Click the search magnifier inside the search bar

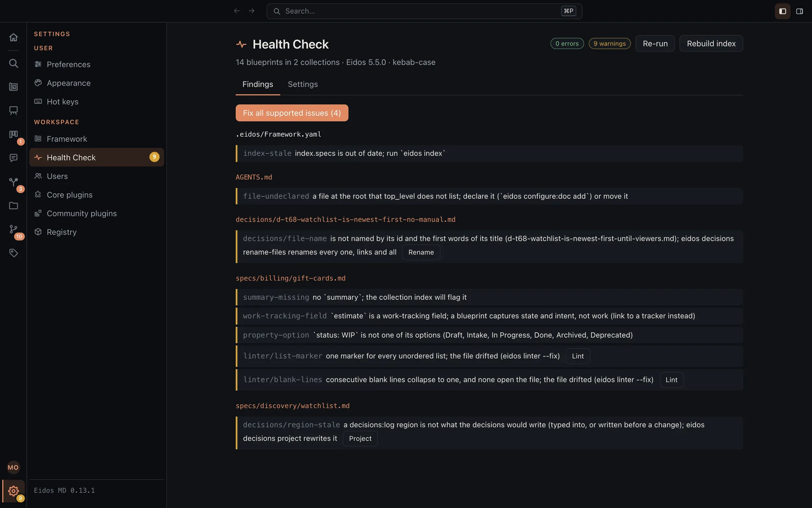277,11
